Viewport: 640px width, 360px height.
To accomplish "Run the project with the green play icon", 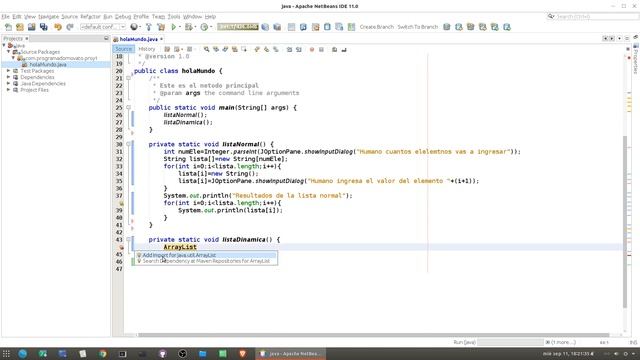I will pos(174,27).
